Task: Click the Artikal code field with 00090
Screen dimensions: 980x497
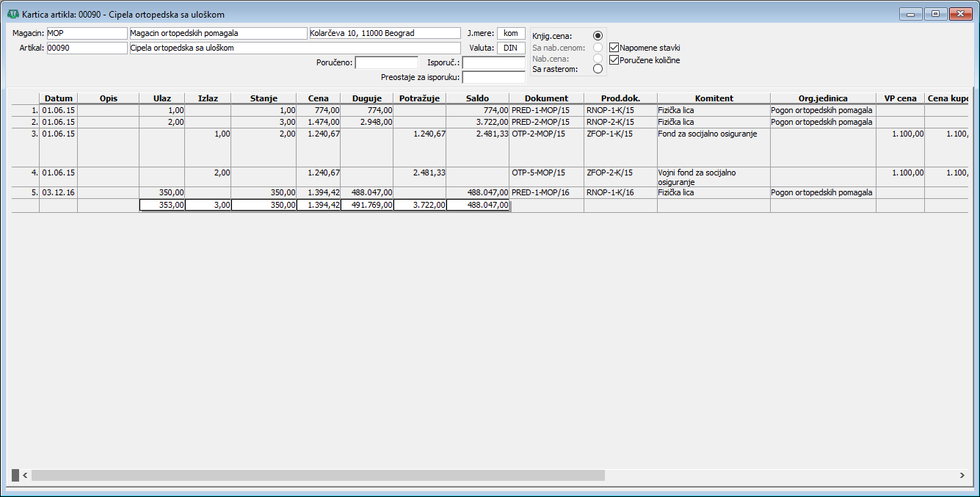Action: click(x=87, y=48)
